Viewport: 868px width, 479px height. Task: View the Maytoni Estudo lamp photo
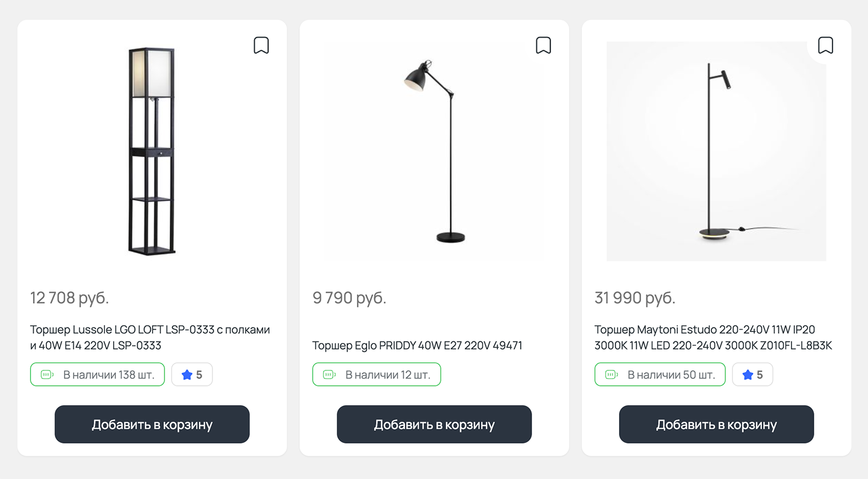(x=716, y=151)
